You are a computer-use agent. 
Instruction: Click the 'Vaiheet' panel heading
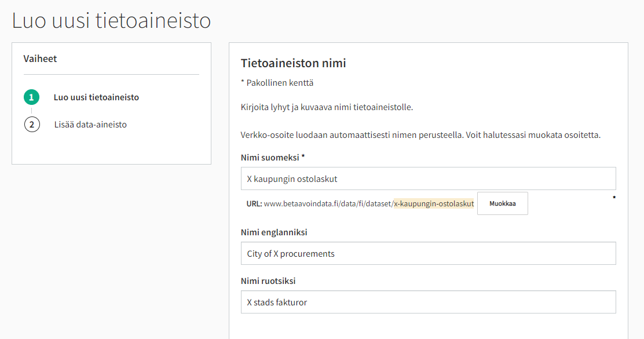pyautogui.click(x=40, y=59)
